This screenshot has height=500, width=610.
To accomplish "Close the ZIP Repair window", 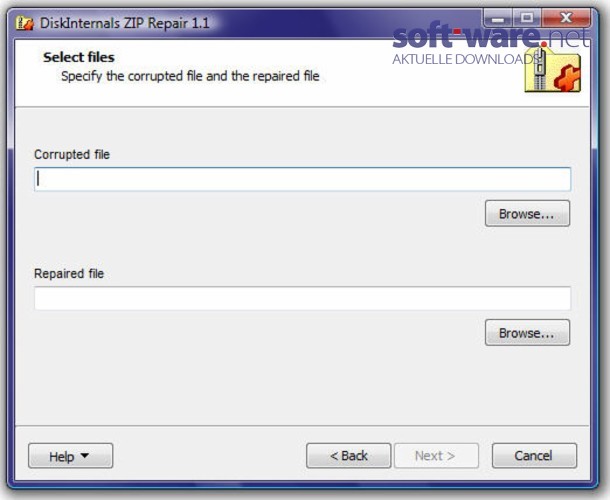I will point(566,18).
